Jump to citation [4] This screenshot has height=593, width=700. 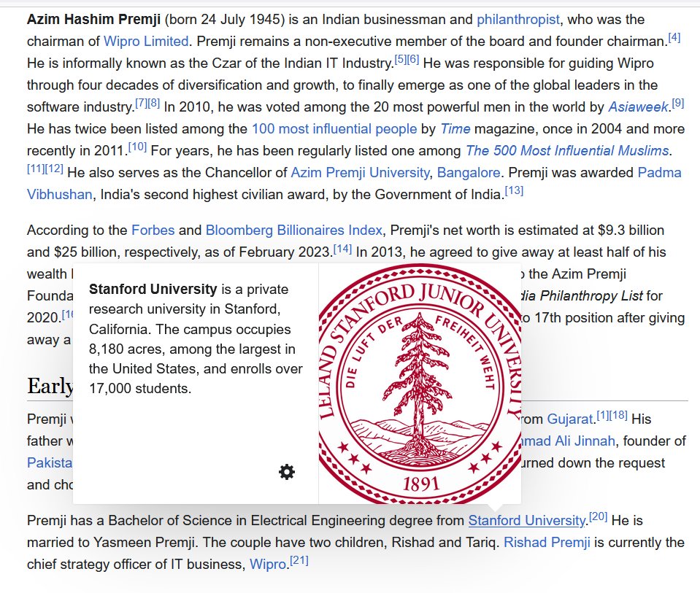coord(674,37)
